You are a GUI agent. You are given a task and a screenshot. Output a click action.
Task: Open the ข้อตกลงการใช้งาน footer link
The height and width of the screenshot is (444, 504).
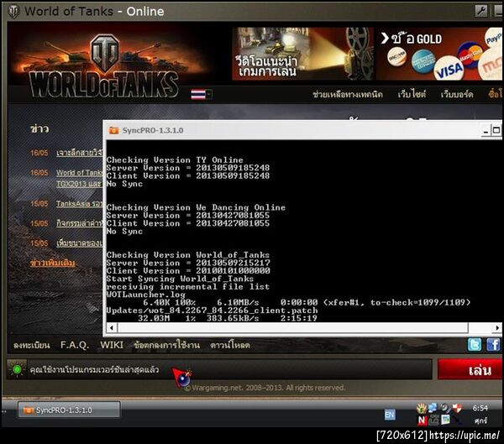pyautogui.click(x=167, y=345)
